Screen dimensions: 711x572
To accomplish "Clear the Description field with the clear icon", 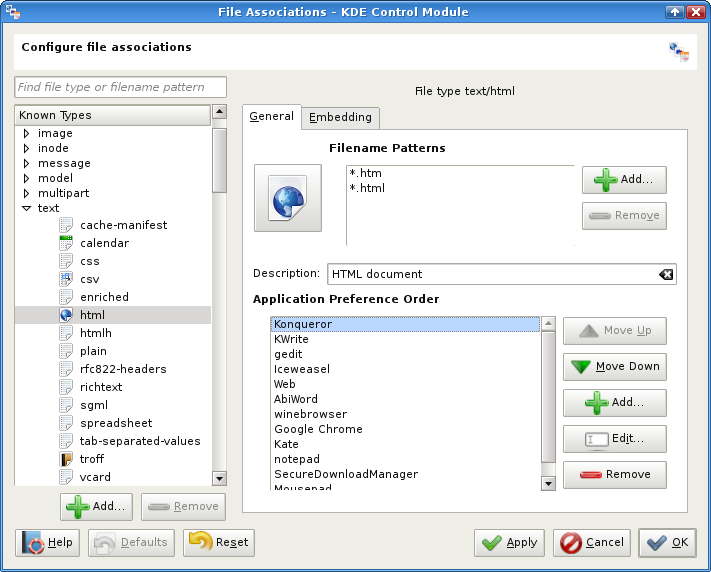I will click(666, 274).
